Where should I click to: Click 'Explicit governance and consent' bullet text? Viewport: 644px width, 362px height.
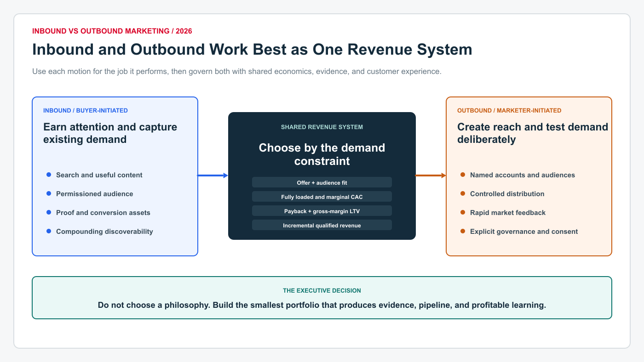[524, 232]
